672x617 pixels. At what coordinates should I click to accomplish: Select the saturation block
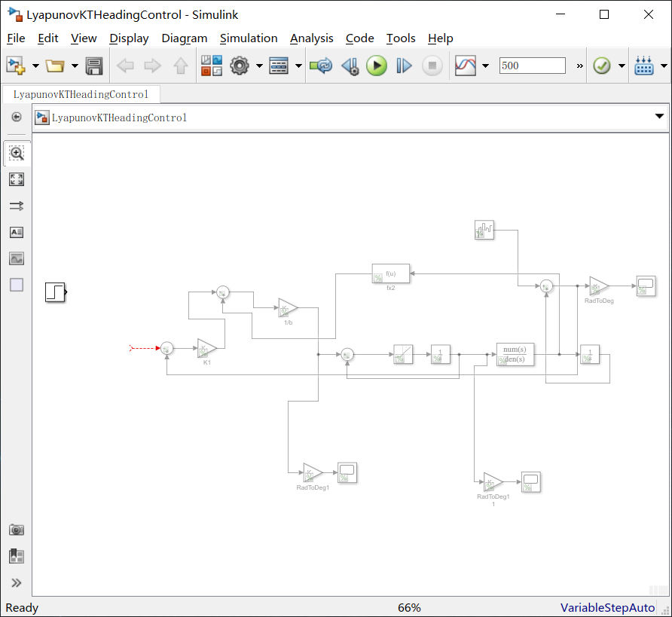(403, 355)
